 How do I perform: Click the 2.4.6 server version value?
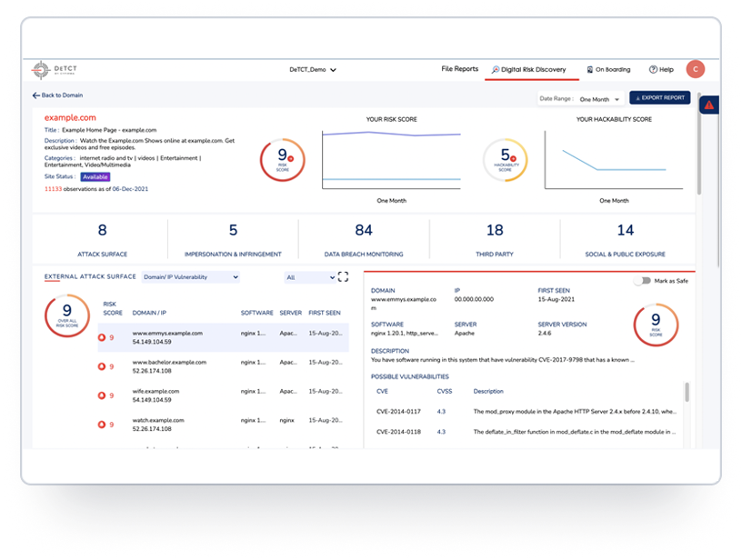coord(544,334)
